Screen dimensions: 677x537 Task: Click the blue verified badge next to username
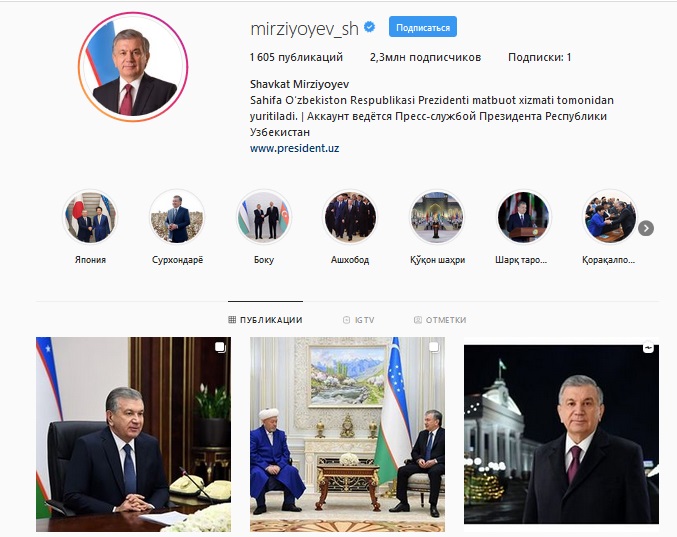pos(369,27)
